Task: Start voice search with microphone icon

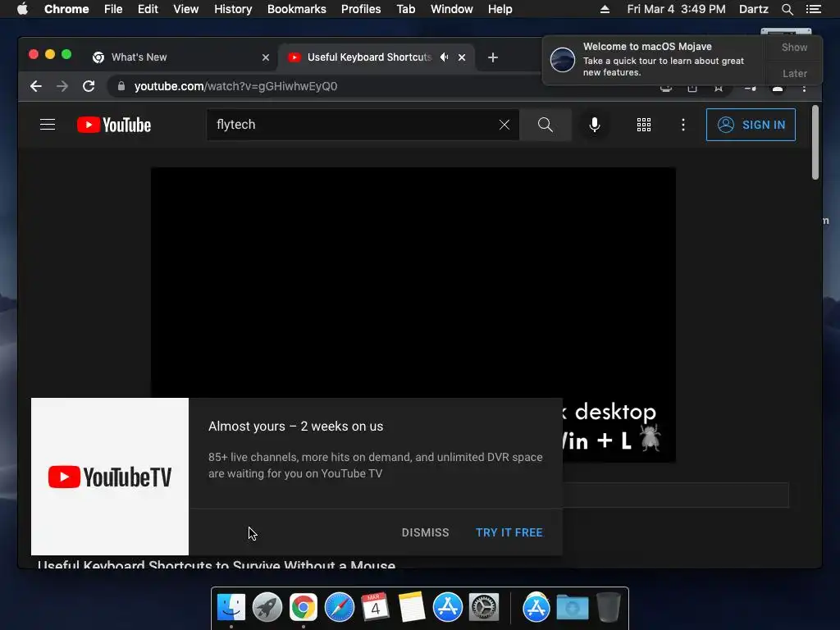Action: coord(594,125)
